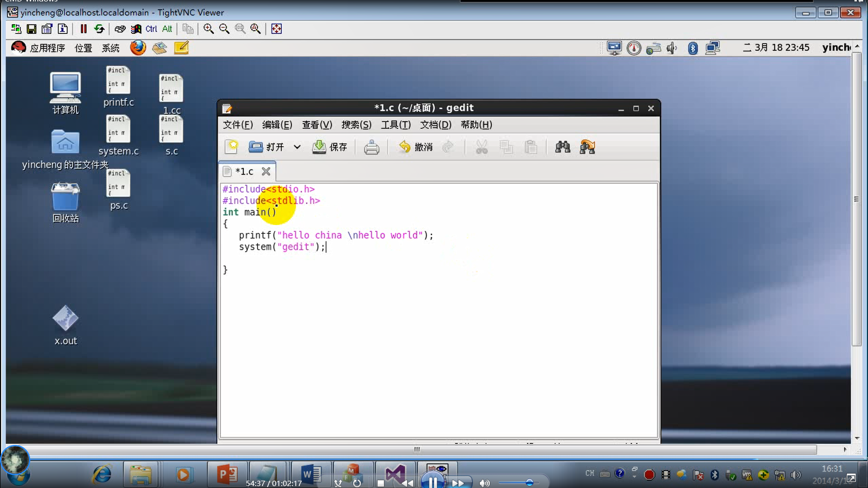Click the Bluetooth icon in GNOME panel

click(693, 48)
